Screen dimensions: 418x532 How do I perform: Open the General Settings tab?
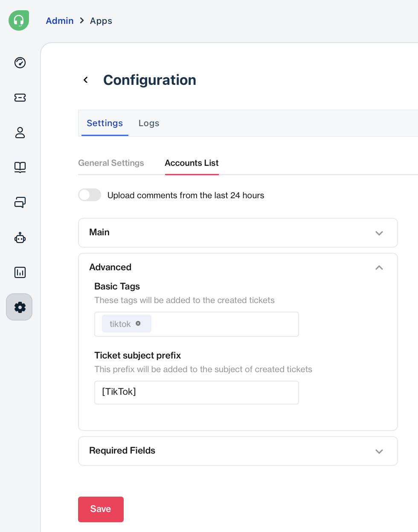(111, 163)
